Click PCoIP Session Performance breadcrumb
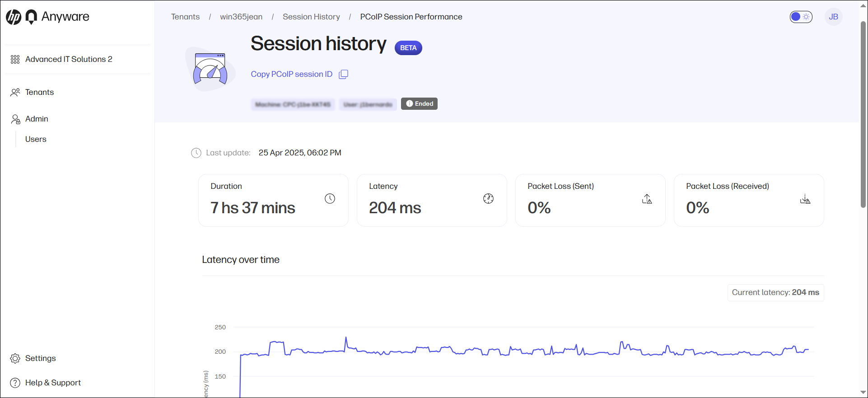868x398 pixels. click(x=411, y=17)
